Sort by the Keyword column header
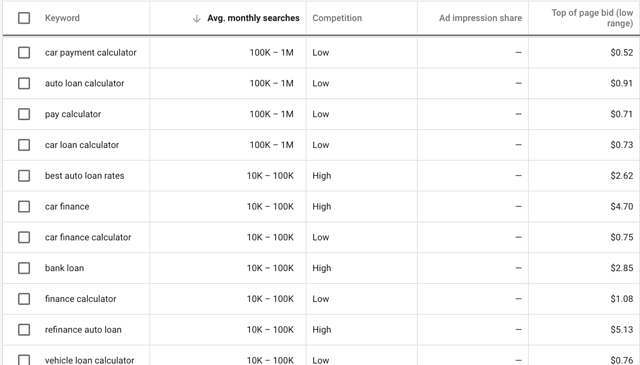This screenshot has height=365, width=640. [x=62, y=18]
